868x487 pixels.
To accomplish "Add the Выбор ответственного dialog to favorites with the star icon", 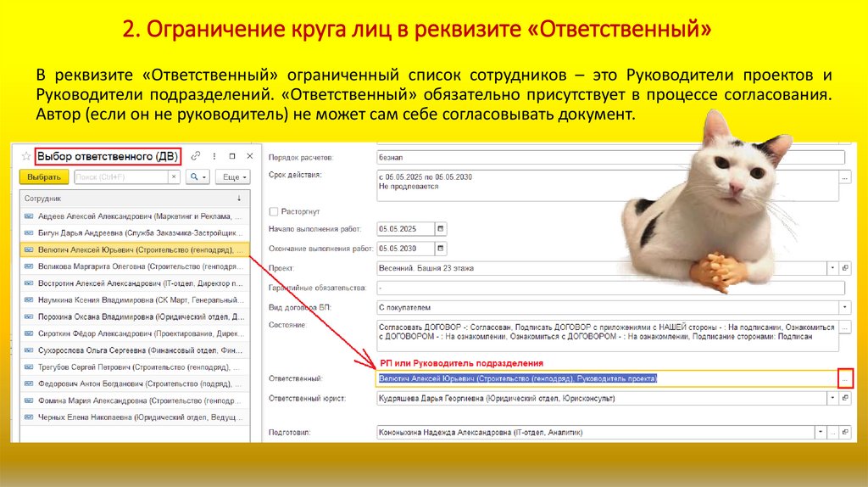I will pos(25,156).
